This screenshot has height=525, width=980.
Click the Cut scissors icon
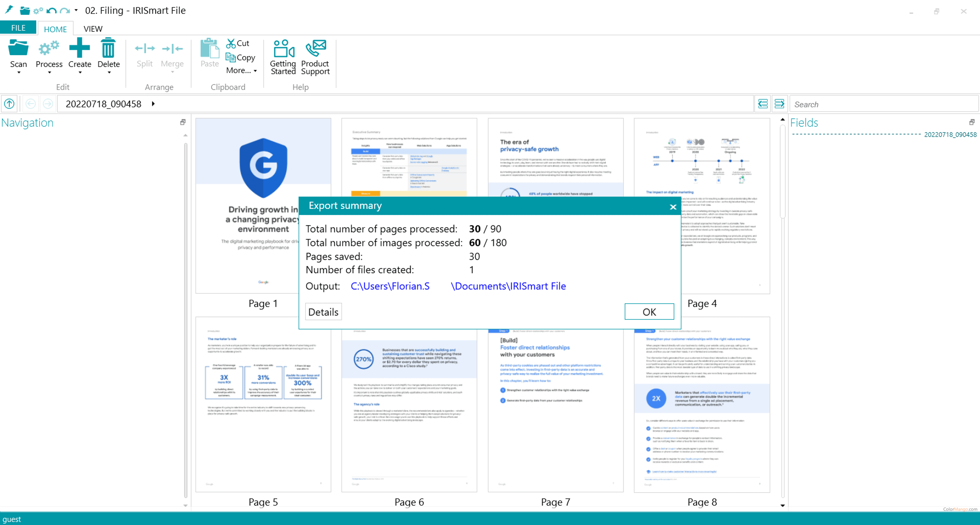pyautogui.click(x=231, y=43)
